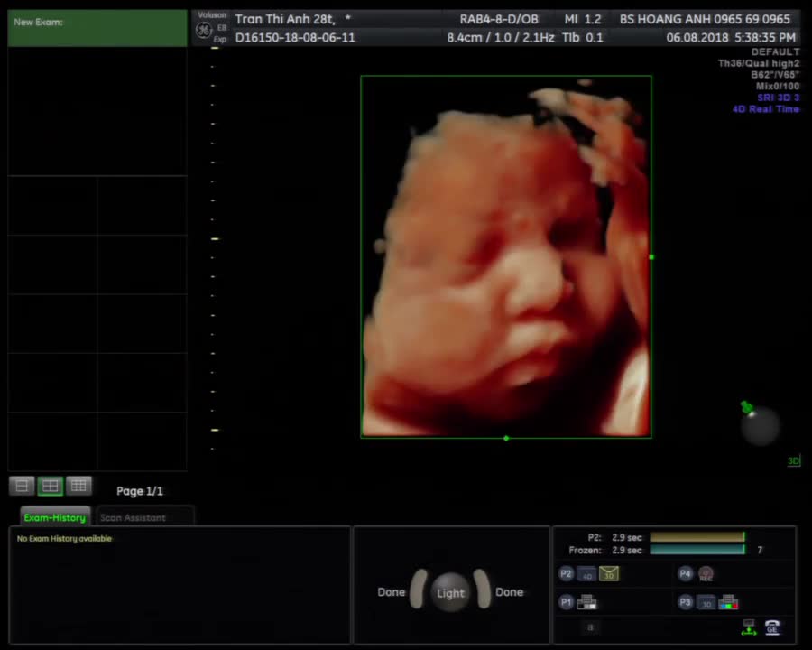Image resolution: width=812 pixels, height=650 pixels.
Task: Open the Exam-History tab
Action: tap(55, 517)
